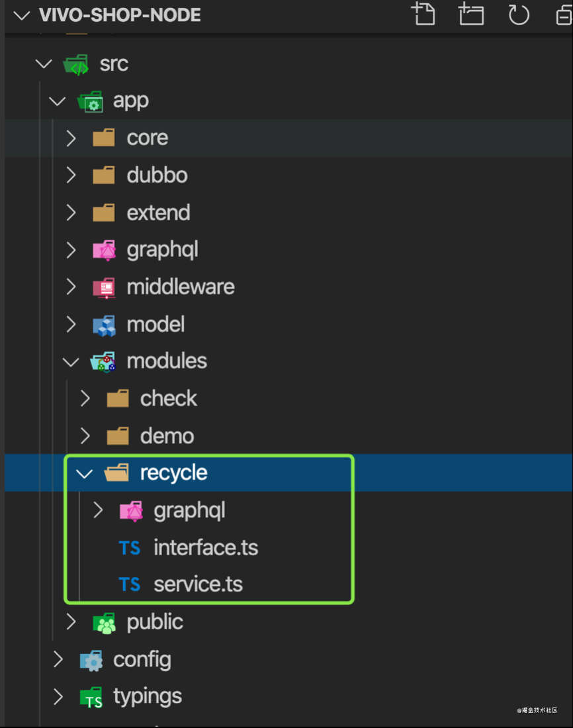Select the core folder label
This screenshot has width=573, height=728.
click(x=147, y=138)
